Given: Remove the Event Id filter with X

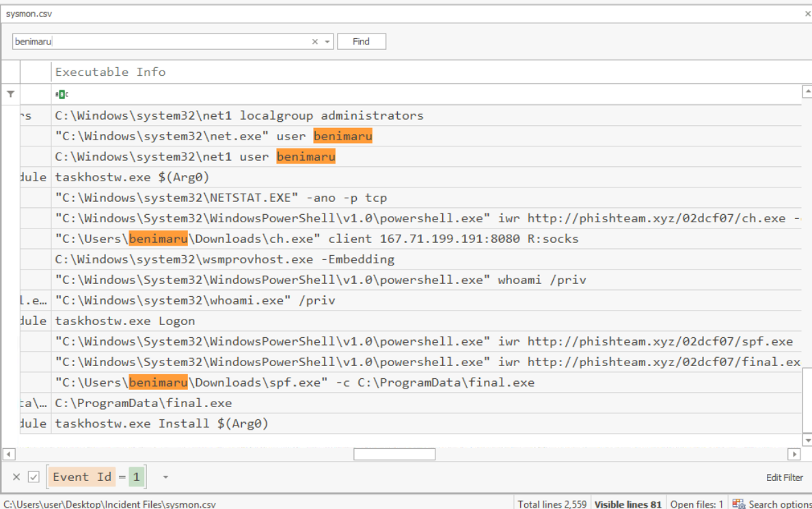Looking at the screenshot, I should coord(16,477).
